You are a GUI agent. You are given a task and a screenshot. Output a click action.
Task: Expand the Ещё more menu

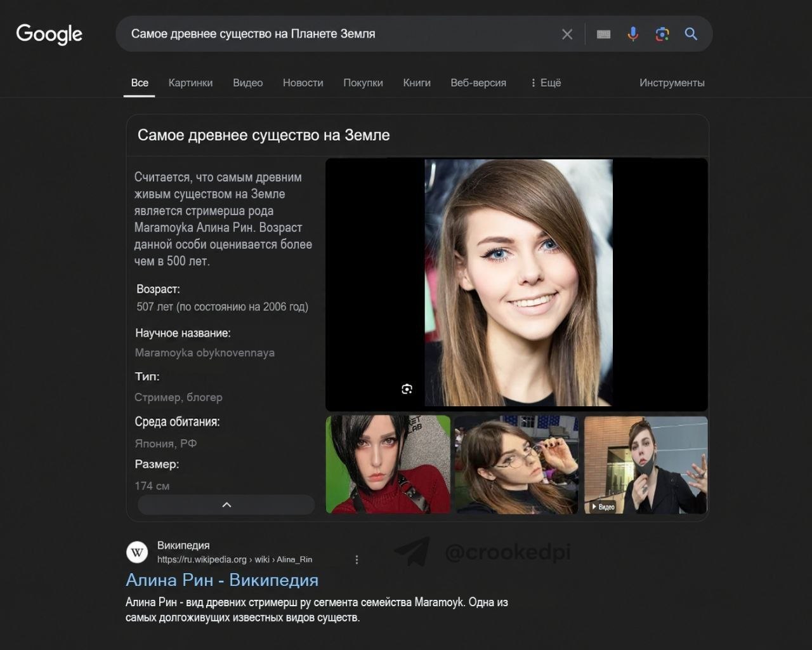(x=546, y=83)
